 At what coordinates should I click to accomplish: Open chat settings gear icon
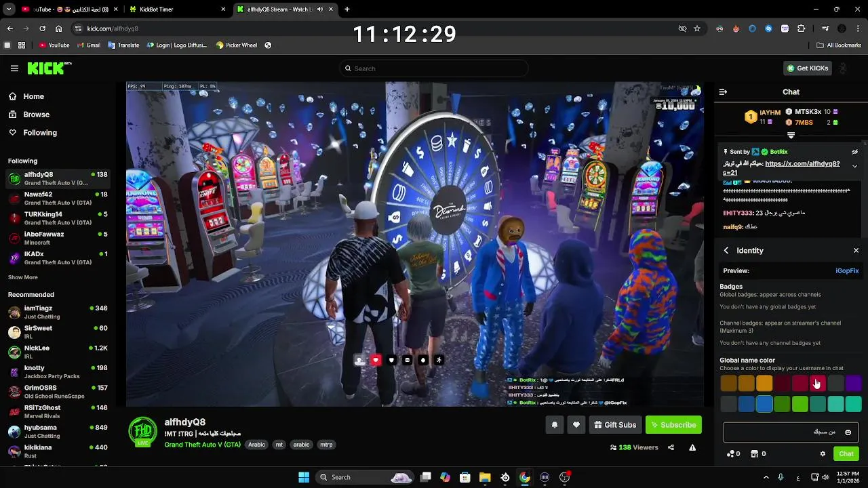click(x=823, y=453)
